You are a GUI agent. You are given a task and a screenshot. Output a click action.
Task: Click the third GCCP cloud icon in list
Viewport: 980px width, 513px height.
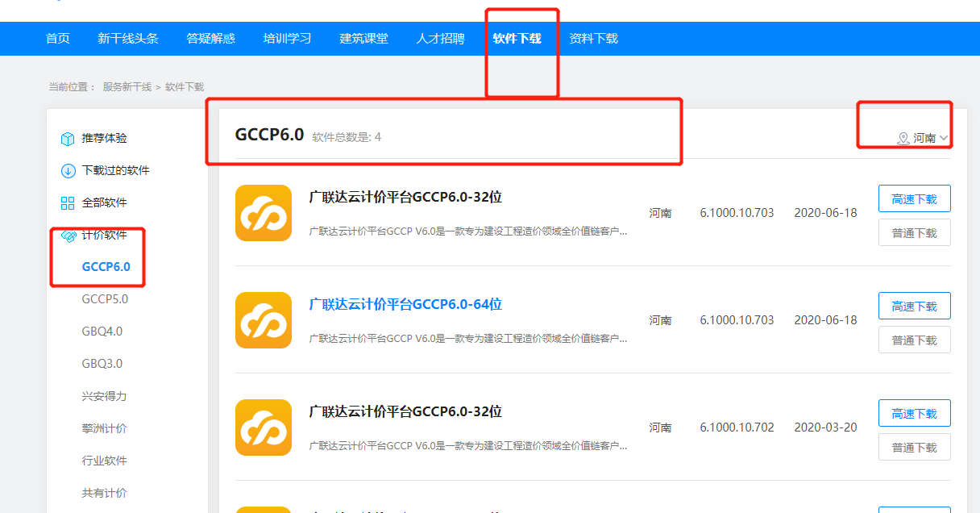pos(262,427)
